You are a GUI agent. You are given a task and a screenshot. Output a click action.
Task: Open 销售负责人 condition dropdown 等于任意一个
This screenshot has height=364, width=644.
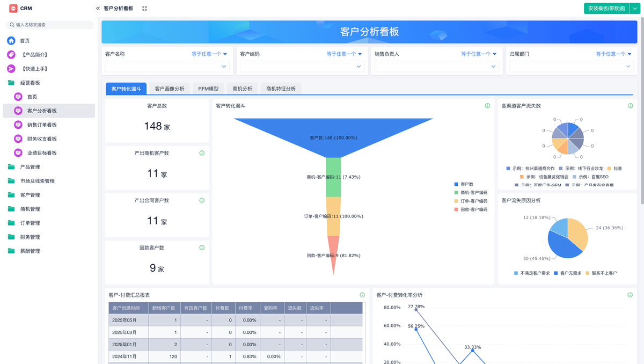pos(479,54)
